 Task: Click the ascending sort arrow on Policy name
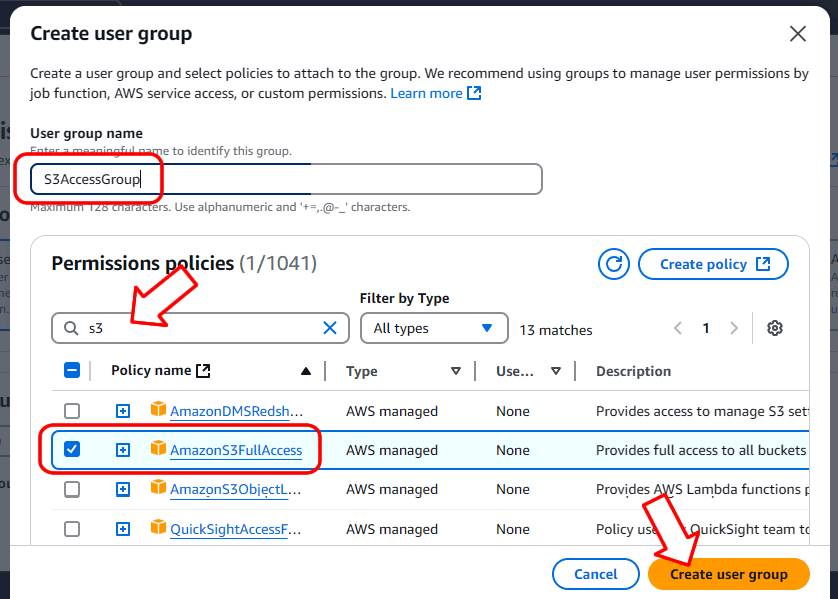306,371
